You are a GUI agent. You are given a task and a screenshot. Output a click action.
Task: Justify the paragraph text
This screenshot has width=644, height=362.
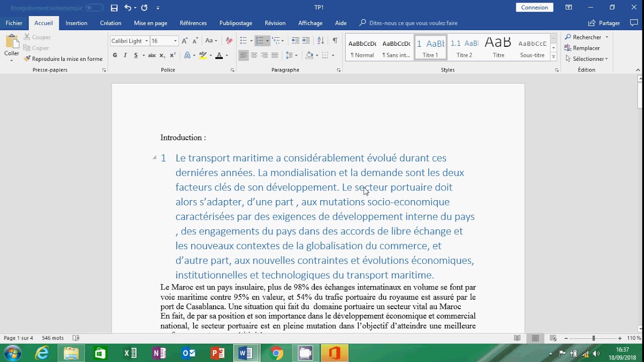click(x=275, y=55)
